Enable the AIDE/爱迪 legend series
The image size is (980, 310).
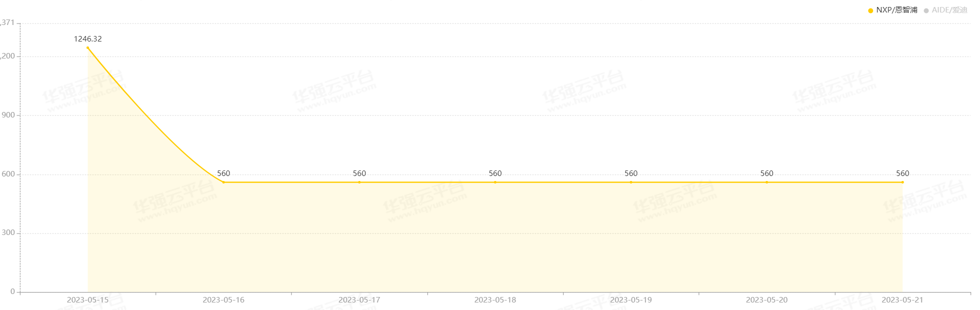[x=945, y=10]
